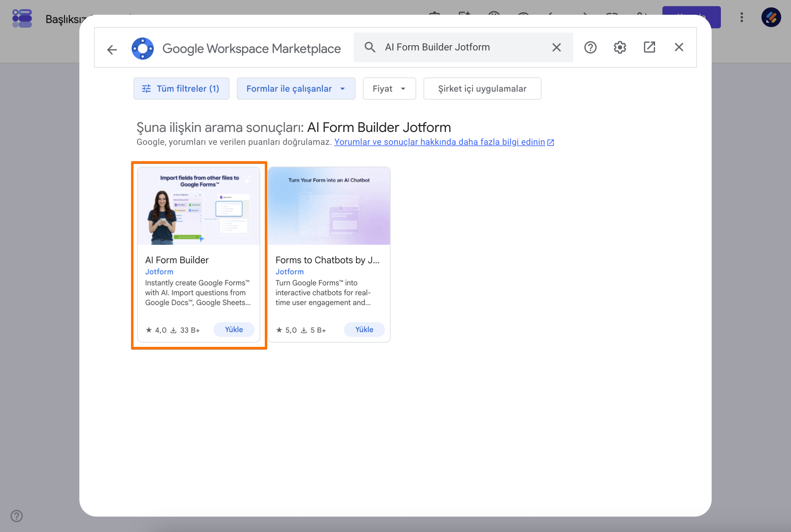
Task: Open the Yorumlar ve sonuçlar hakkında link
Action: [444, 142]
